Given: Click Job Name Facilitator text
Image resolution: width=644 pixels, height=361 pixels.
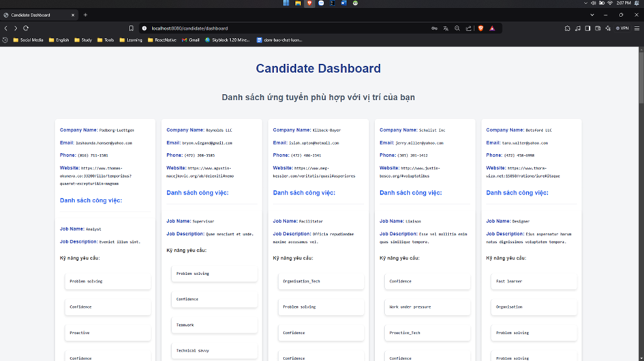Looking at the screenshot, I should coord(311,221).
